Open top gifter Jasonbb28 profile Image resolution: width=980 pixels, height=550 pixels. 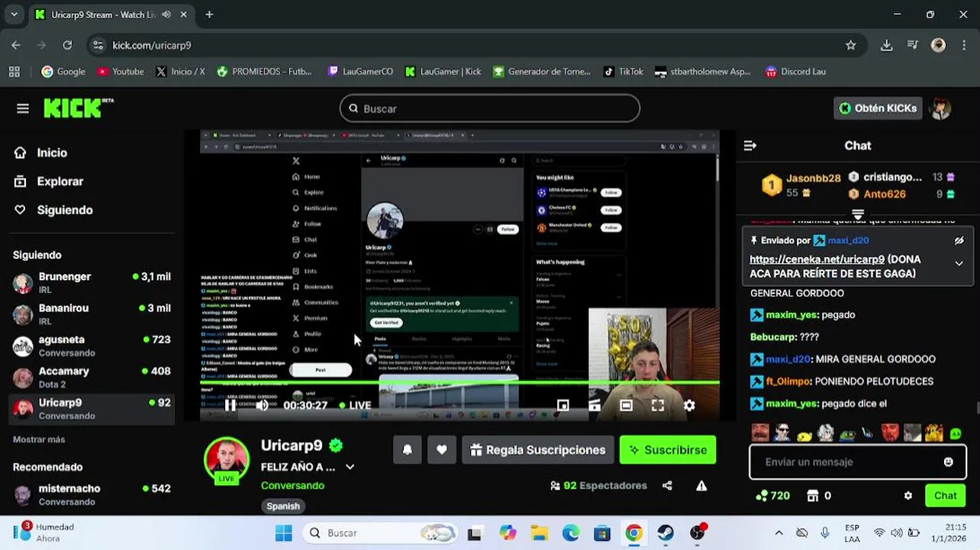point(813,179)
